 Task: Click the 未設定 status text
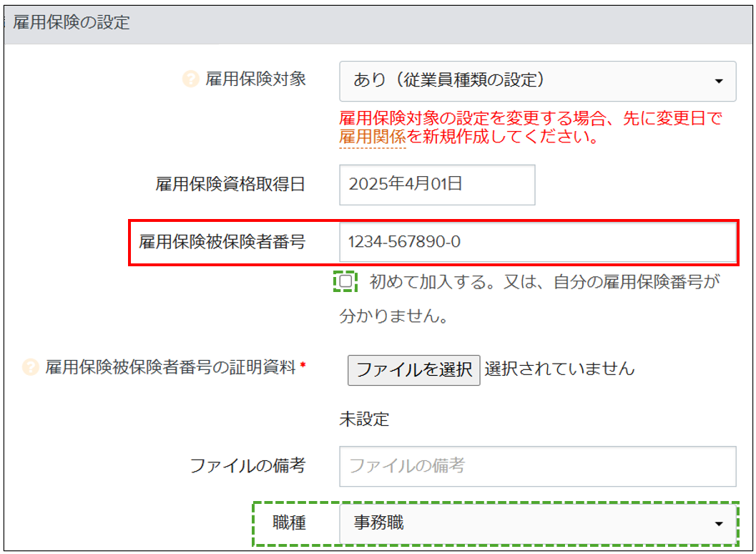[364, 419]
